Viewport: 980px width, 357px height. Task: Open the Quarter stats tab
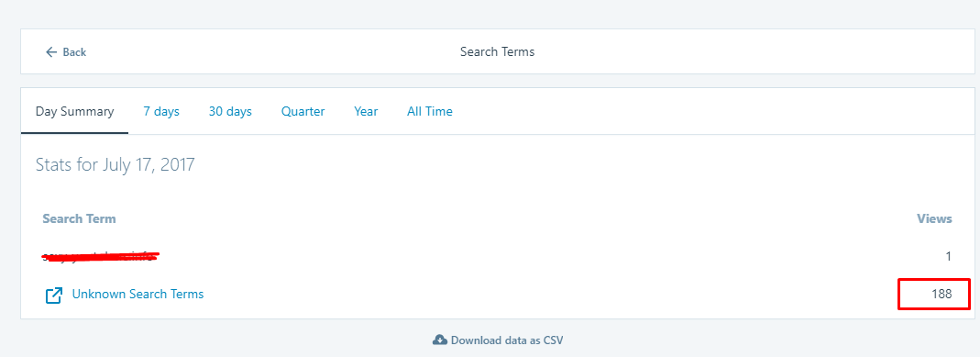click(x=303, y=112)
